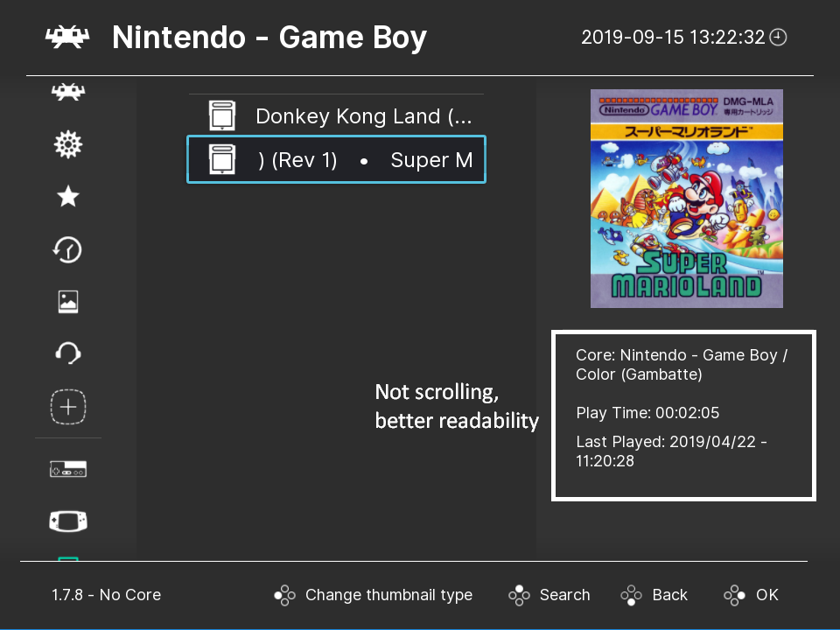Open the Settings gear in the sidebar

68,143
